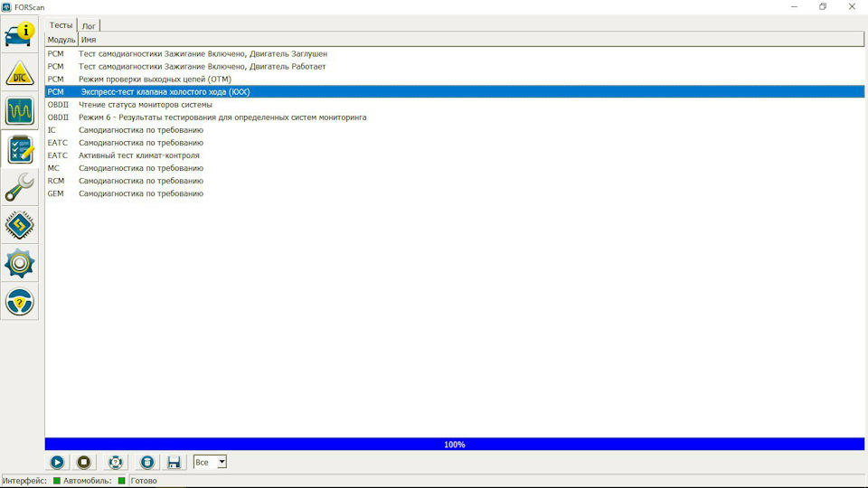
Task: Click the trash clear icon in bottom toolbar
Action: tap(146, 462)
